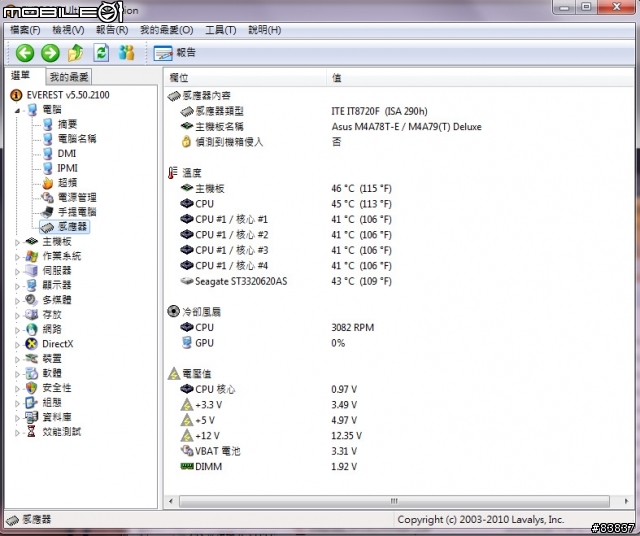
Task: Click the flame icon beside 超頻
Action: pos(48,182)
